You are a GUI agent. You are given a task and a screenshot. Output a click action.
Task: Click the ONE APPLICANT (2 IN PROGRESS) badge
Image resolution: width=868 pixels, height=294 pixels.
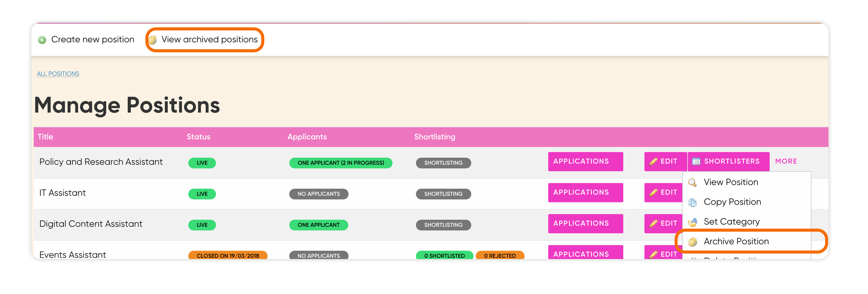[x=341, y=163]
